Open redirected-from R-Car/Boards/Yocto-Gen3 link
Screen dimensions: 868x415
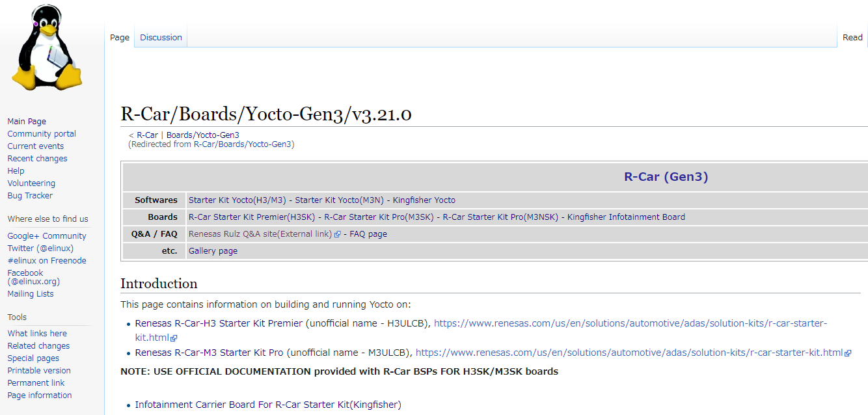pos(243,144)
